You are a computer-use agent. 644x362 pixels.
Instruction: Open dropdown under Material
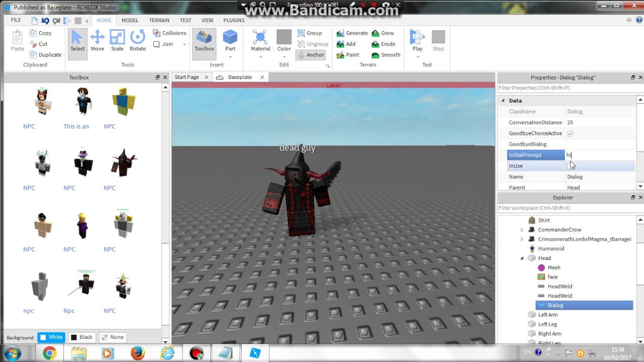(x=261, y=56)
